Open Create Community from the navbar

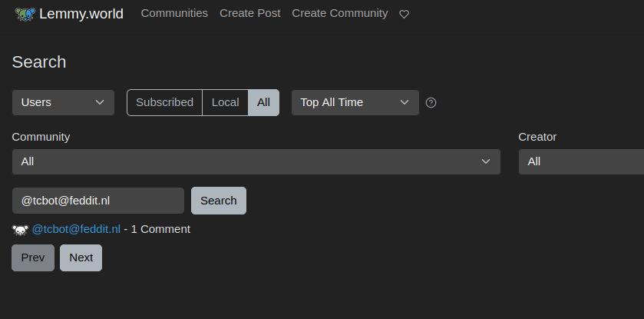[x=340, y=13]
